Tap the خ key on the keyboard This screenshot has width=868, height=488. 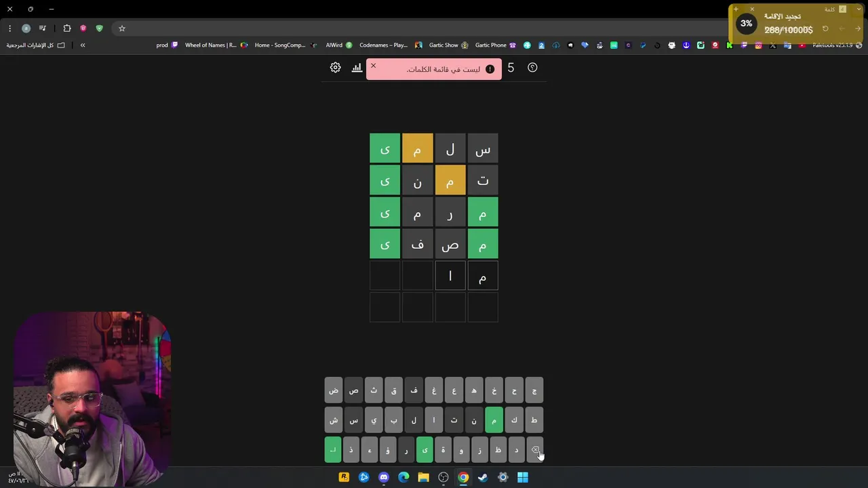[x=494, y=390]
